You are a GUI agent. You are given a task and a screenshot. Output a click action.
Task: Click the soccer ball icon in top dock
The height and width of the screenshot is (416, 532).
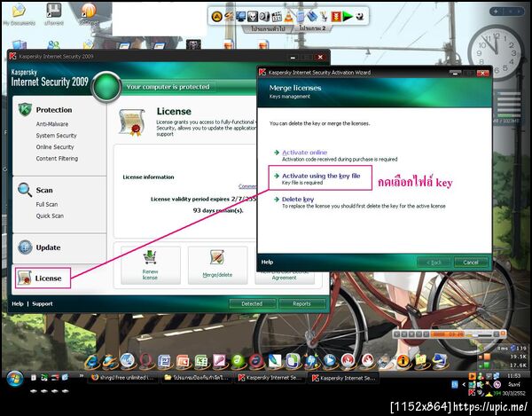[x=360, y=16]
